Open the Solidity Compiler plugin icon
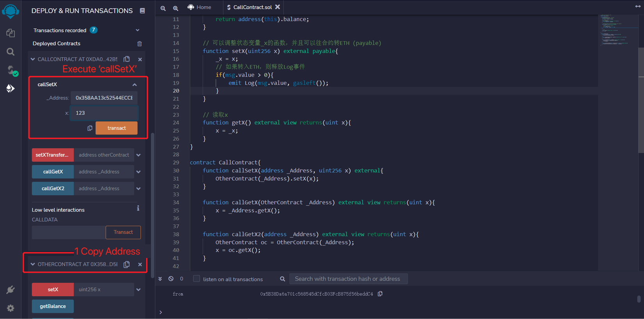This screenshot has height=319, width=644. (x=11, y=70)
